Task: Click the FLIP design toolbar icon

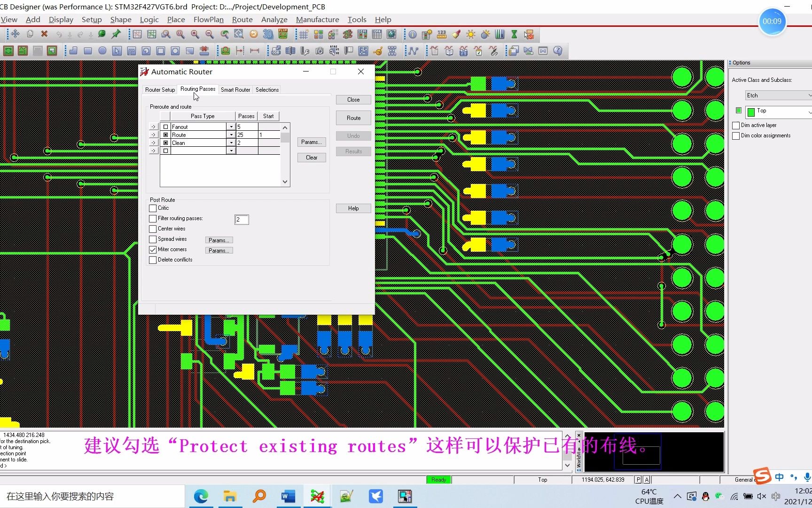Action: coord(284,34)
